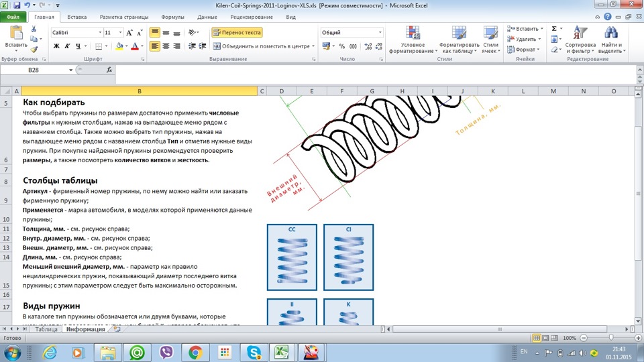Screen dimensions: 644x362
Task: Click the decrease indent icon
Action: click(192, 46)
